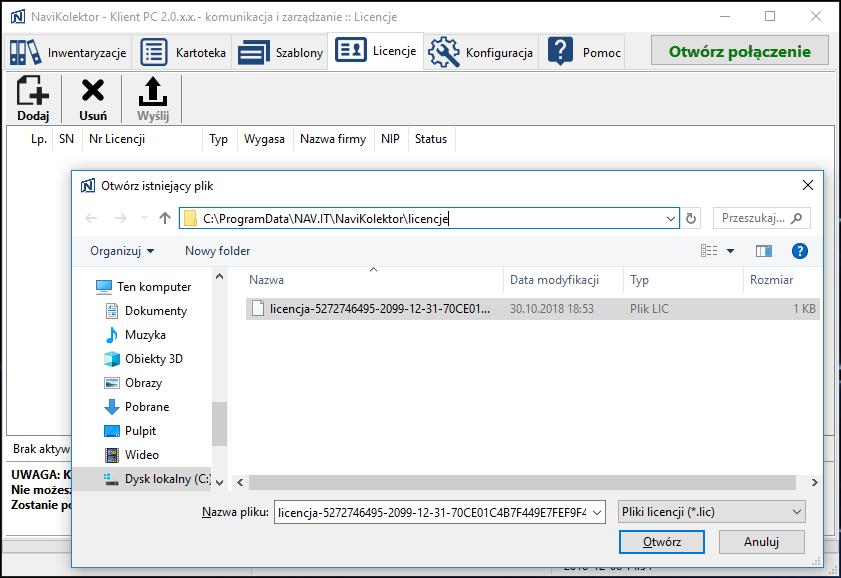Click the navigation pane scroll down arrow
841x578 pixels.
coord(219,483)
